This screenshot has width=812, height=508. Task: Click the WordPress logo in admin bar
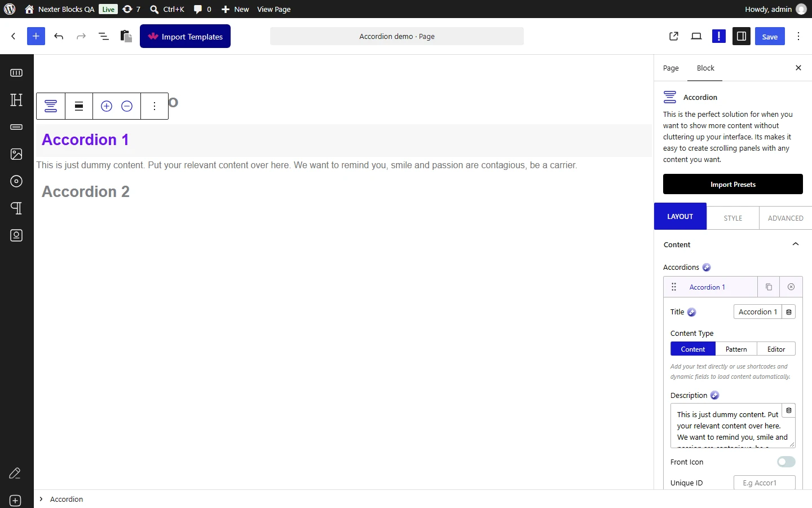point(10,9)
